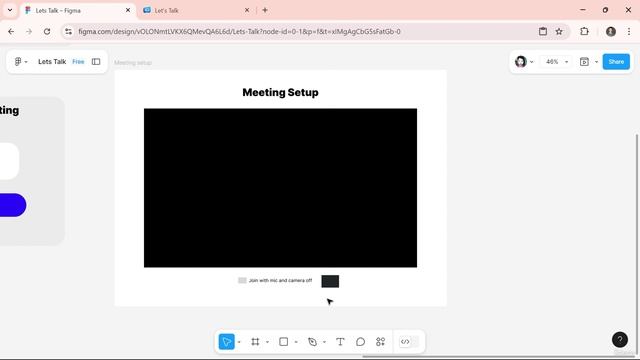The width and height of the screenshot is (640, 360).
Task: Click the Lets Talk file name
Action: click(x=52, y=62)
